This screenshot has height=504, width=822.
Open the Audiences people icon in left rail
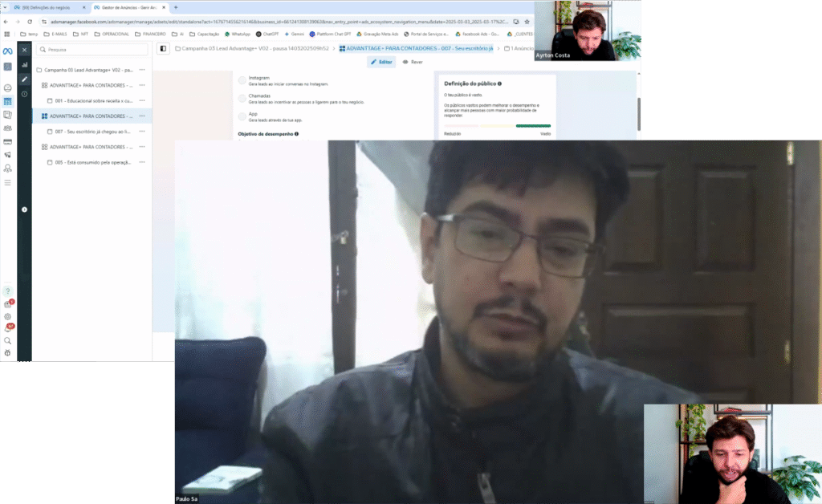[7, 128]
